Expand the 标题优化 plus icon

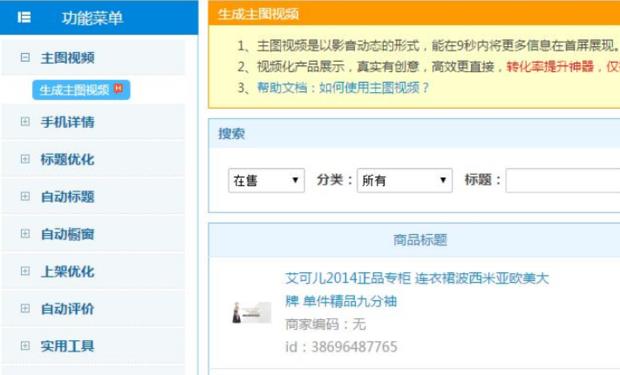(25, 159)
